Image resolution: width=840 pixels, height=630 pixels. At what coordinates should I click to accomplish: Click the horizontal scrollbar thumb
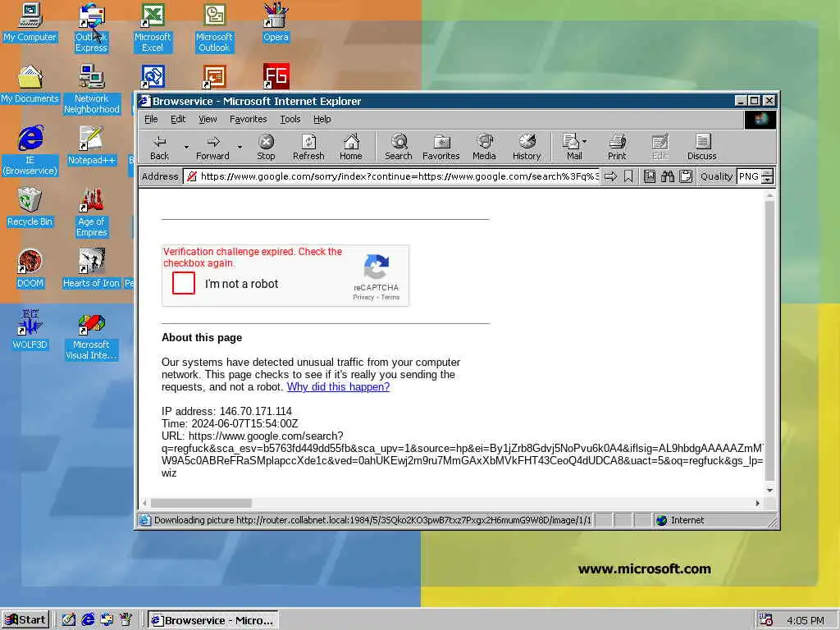[202, 503]
